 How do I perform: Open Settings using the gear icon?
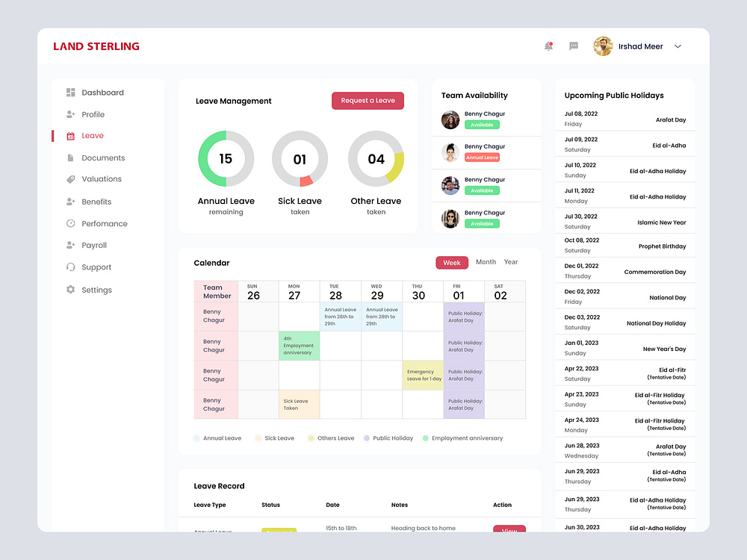(70, 290)
